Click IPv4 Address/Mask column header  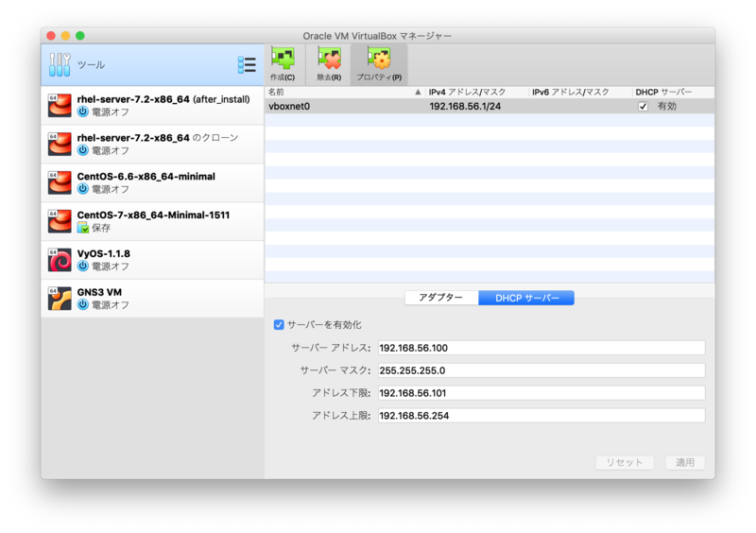[x=477, y=92]
